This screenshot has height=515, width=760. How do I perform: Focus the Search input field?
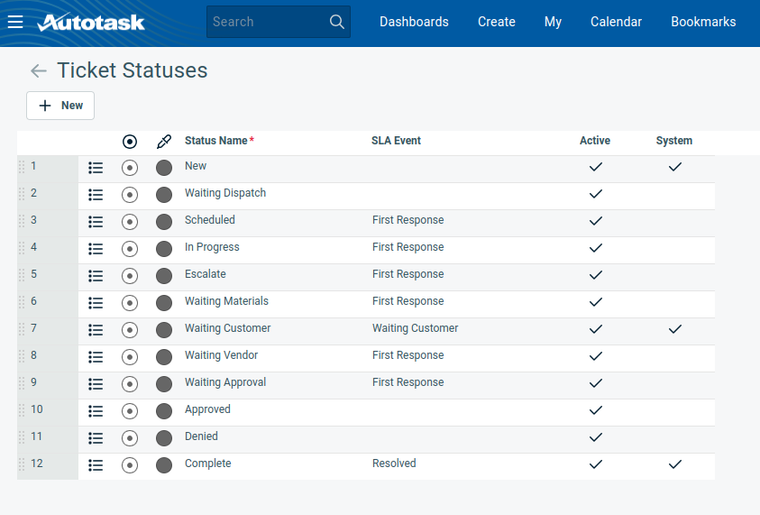tap(265, 22)
